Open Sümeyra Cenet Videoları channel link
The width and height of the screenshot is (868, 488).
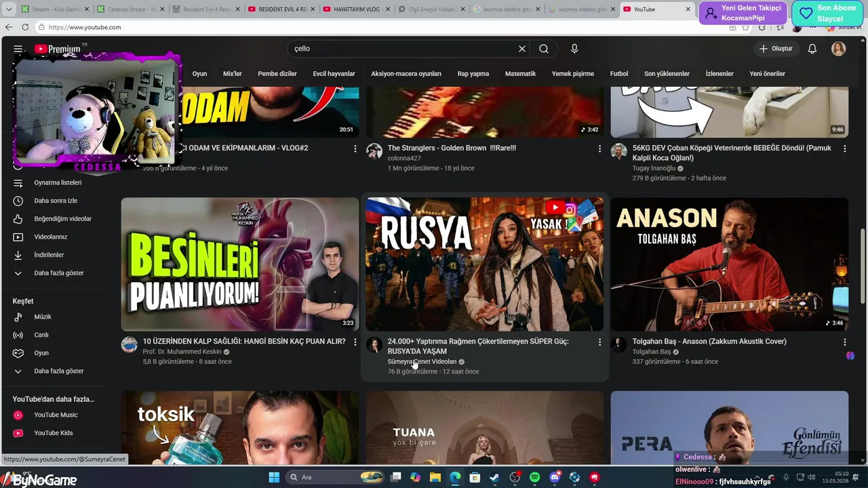[x=422, y=362]
